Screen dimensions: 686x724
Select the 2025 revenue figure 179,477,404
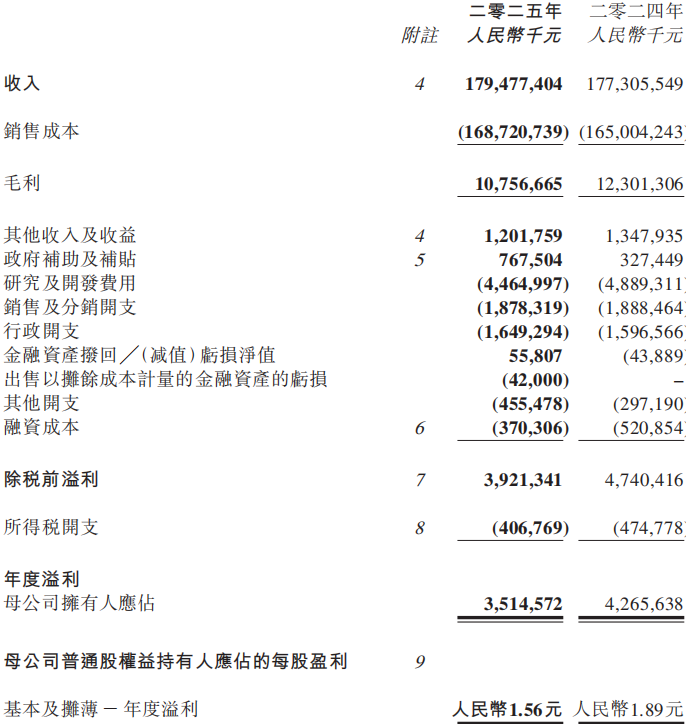click(514, 84)
